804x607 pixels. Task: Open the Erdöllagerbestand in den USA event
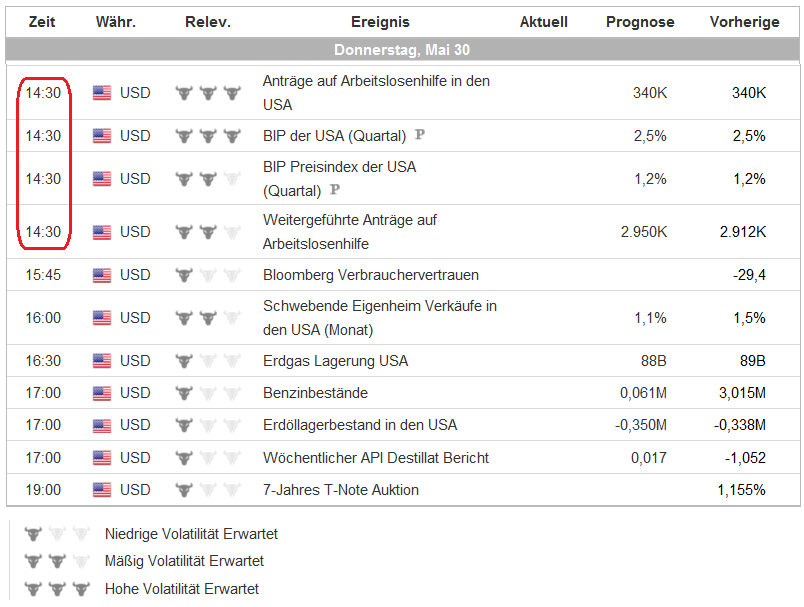click(359, 425)
